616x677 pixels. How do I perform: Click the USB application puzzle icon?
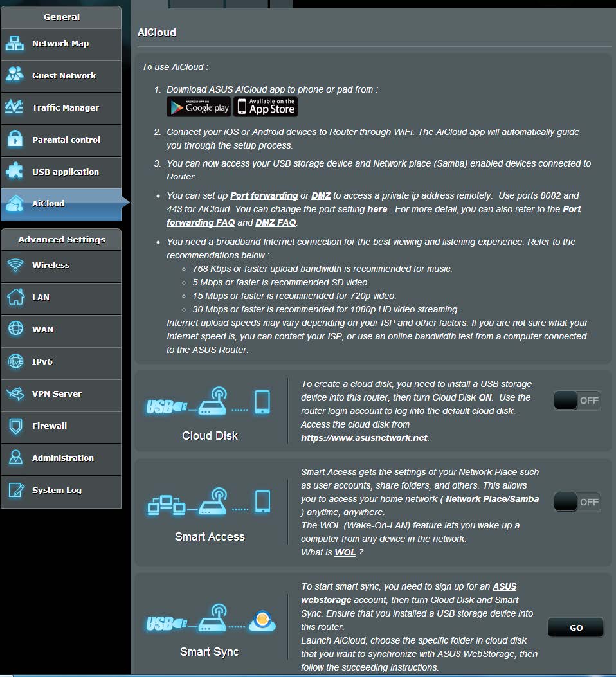click(14, 171)
